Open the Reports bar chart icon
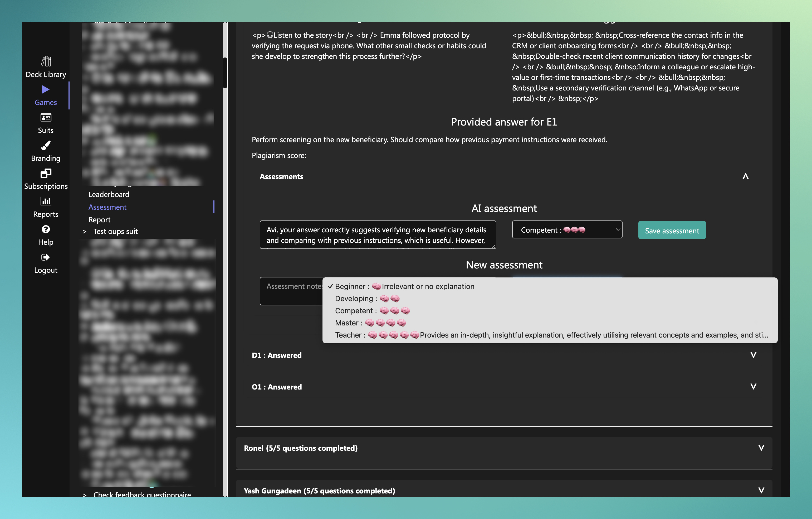The height and width of the screenshot is (519, 812). pos(46,201)
